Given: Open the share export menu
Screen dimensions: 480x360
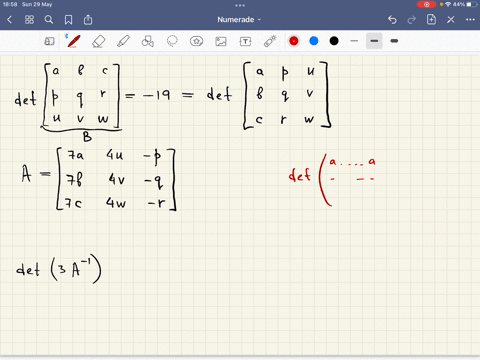Looking at the screenshot, I should point(88,20).
